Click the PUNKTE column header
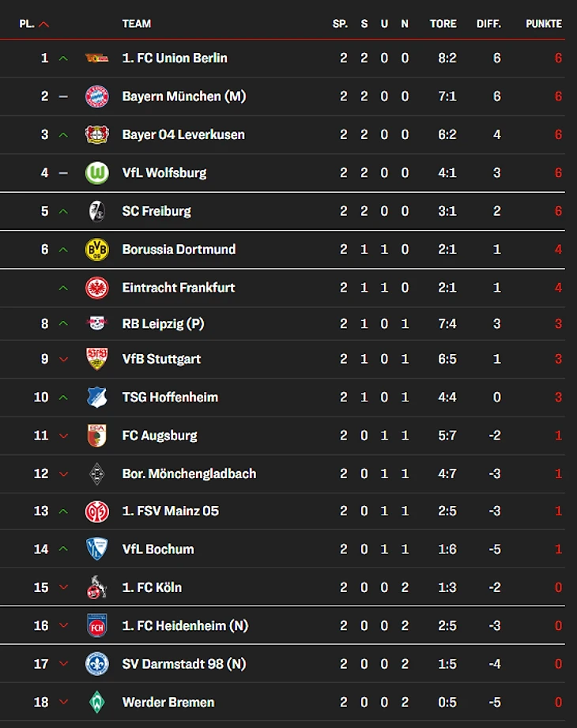 point(543,24)
